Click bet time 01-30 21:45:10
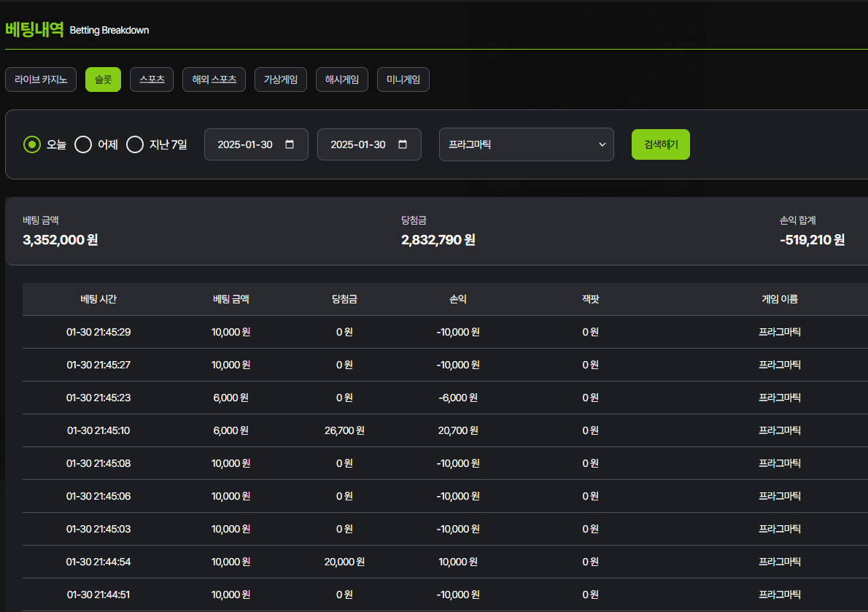Screen dimensions: 868x612 click(x=98, y=430)
